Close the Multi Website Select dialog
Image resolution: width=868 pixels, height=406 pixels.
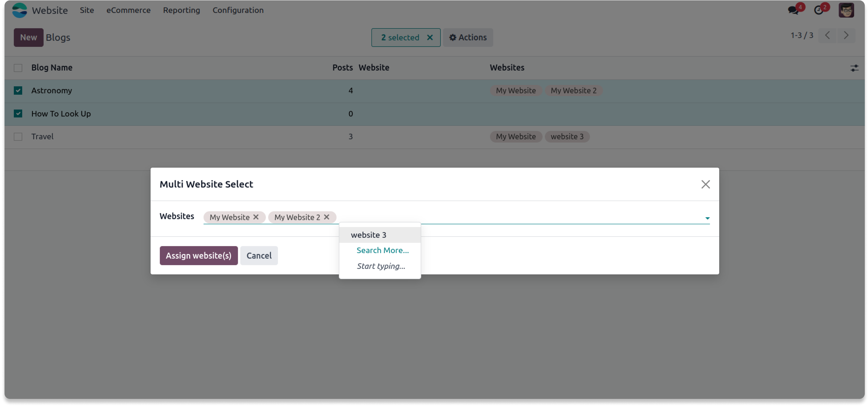click(x=705, y=184)
